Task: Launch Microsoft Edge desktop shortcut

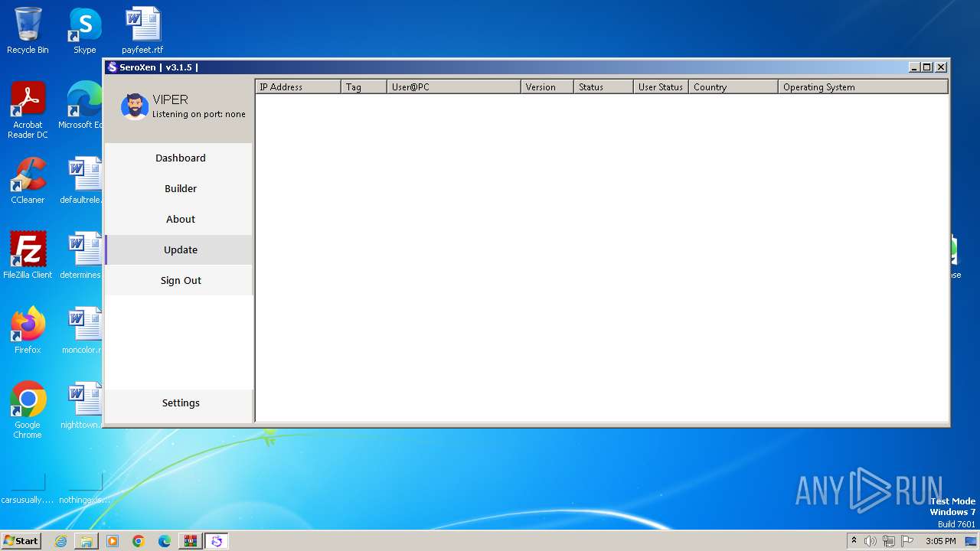Action: tap(83, 106)
